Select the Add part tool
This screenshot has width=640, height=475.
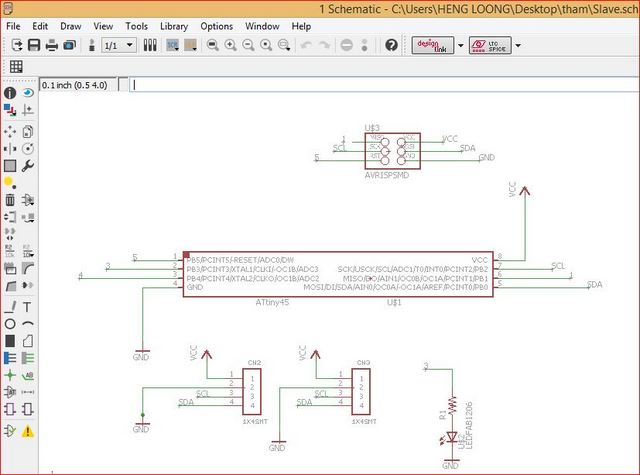pos(28,200)
